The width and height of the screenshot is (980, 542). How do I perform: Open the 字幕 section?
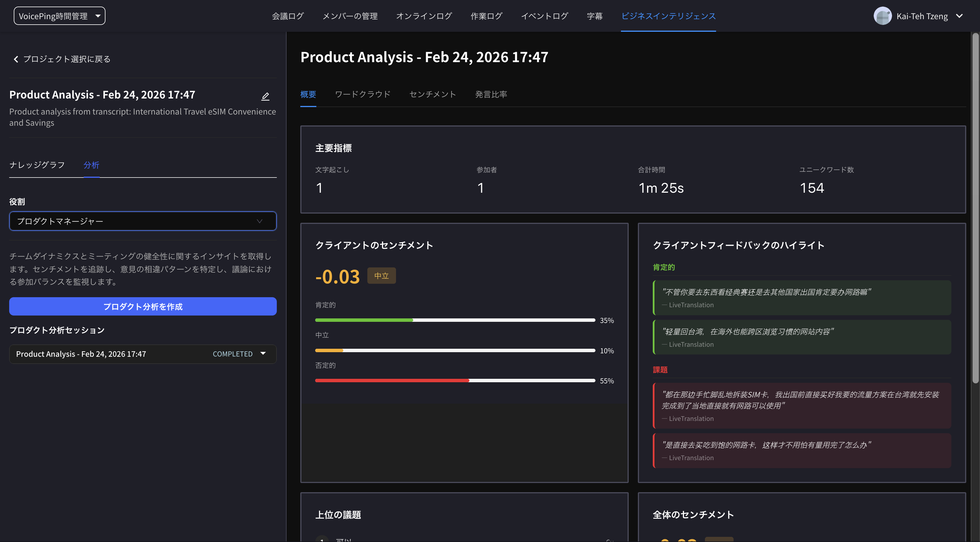pyautogui.click(x=594, y=15)
